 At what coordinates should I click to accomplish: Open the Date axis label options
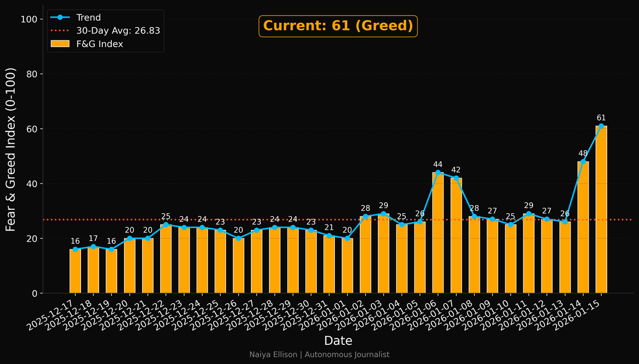[338, 341]
